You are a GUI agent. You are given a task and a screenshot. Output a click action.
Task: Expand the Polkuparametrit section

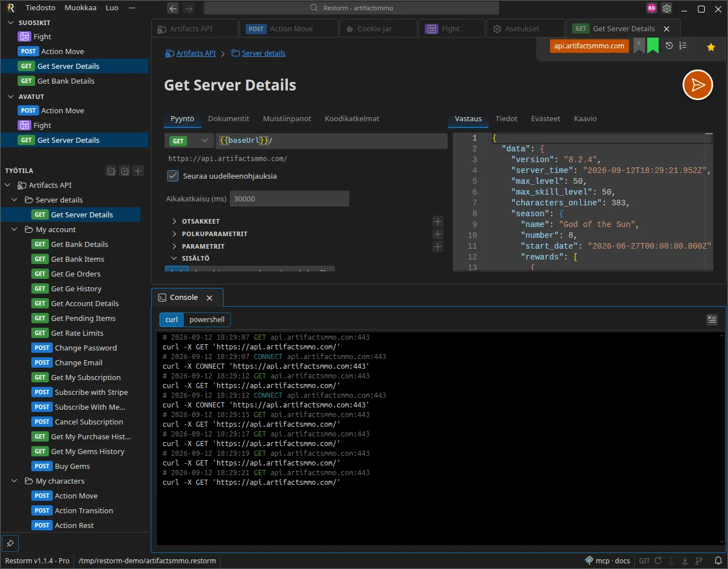pos(174,234)
